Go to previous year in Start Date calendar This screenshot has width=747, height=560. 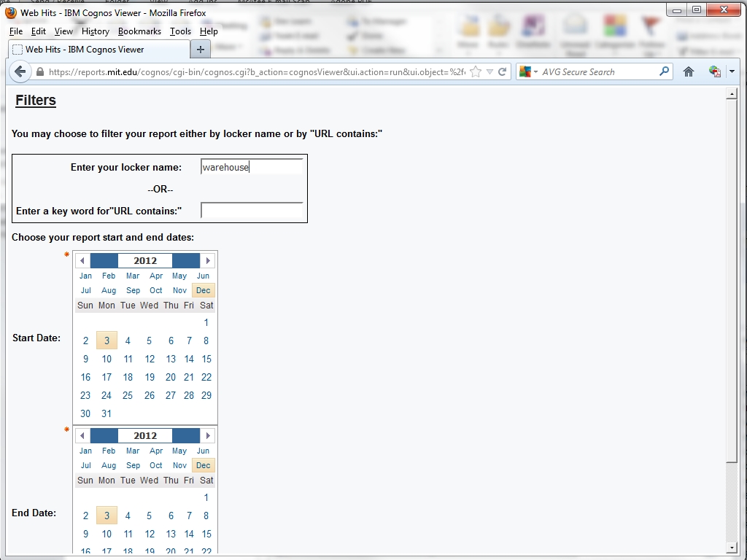(82, 260)
